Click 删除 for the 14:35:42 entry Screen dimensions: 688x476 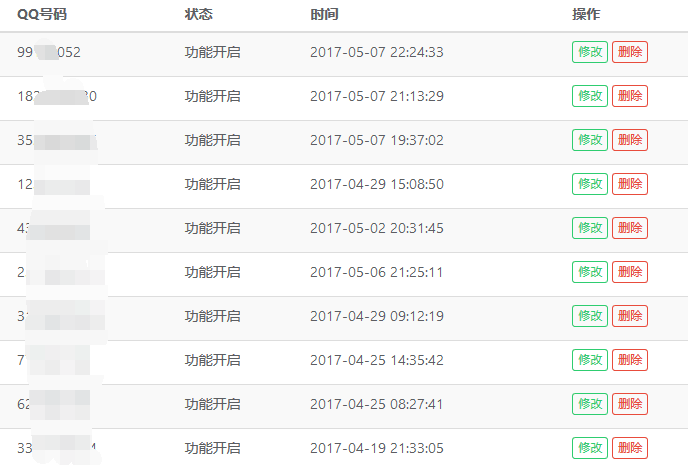pyautogui.click(x=630, y=360)
